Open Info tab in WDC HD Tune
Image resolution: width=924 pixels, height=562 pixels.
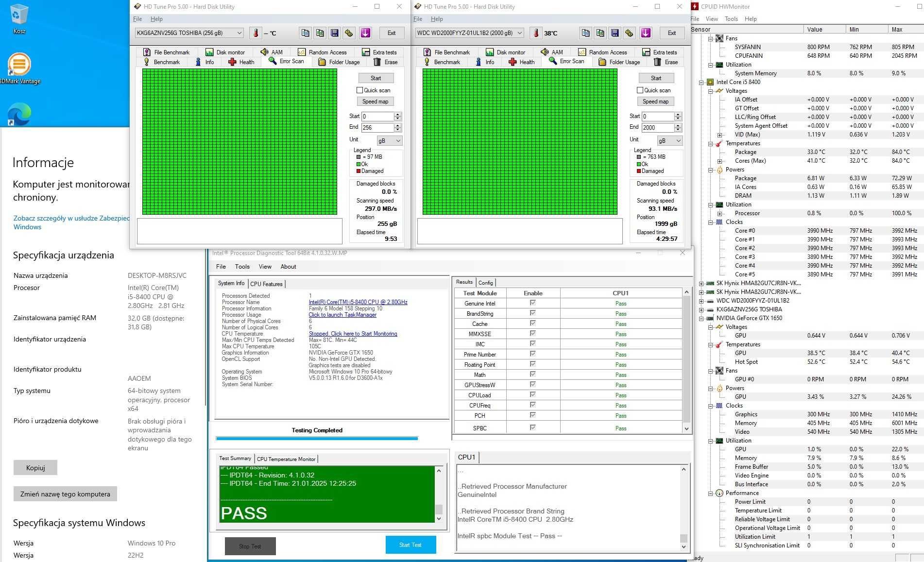tap(484, 62)
